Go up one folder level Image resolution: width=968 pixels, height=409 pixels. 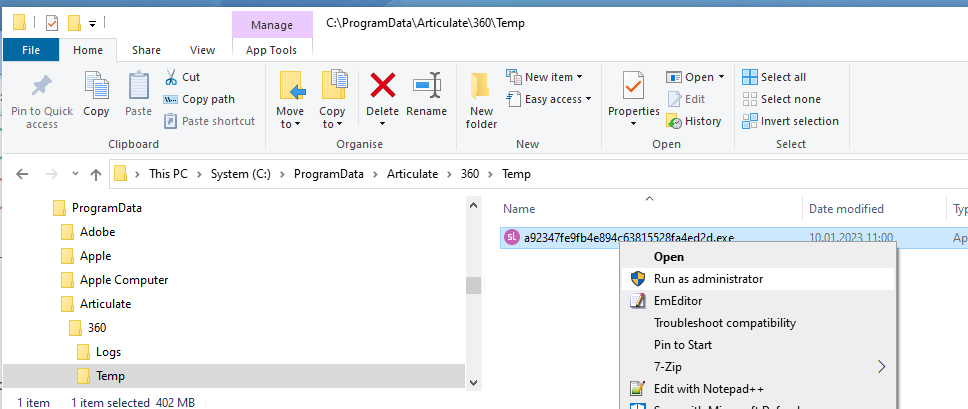[96, 174]
